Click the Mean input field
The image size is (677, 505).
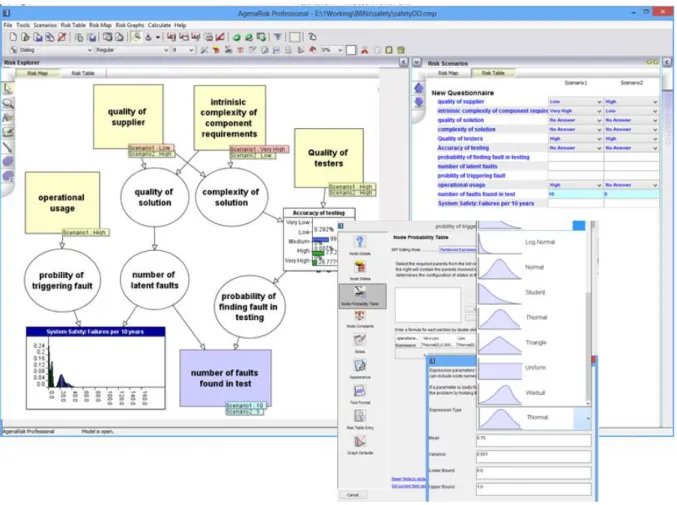point(533,440)
